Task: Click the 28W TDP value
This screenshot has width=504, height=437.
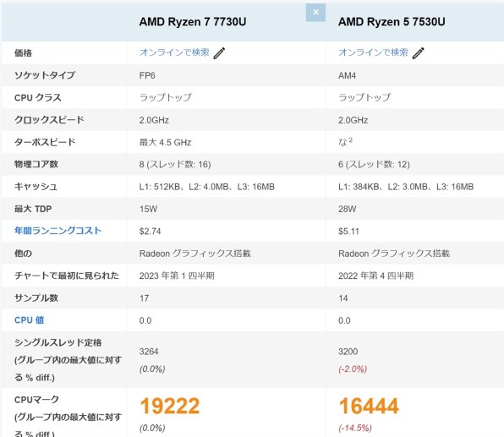Action: [x=348, y=209]
